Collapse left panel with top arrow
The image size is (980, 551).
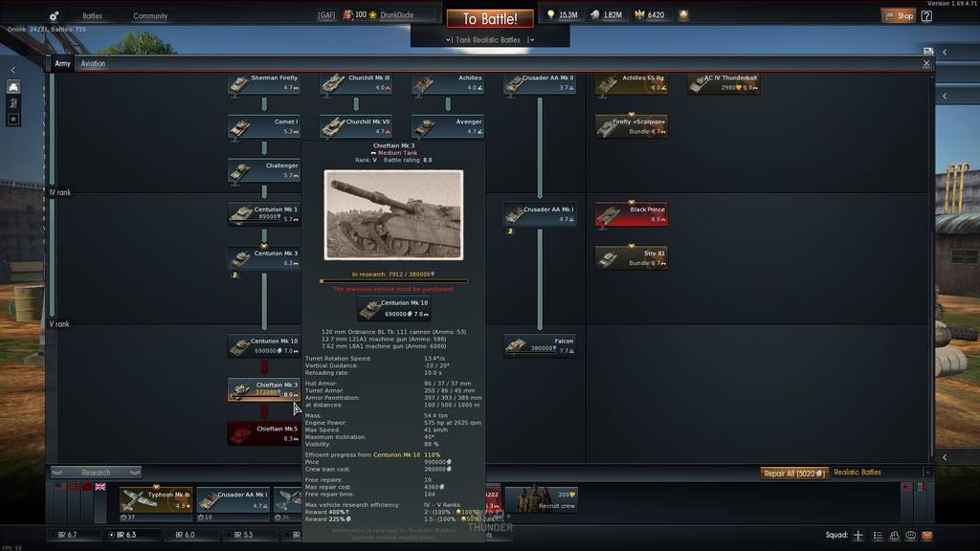(x=13, y=70)
